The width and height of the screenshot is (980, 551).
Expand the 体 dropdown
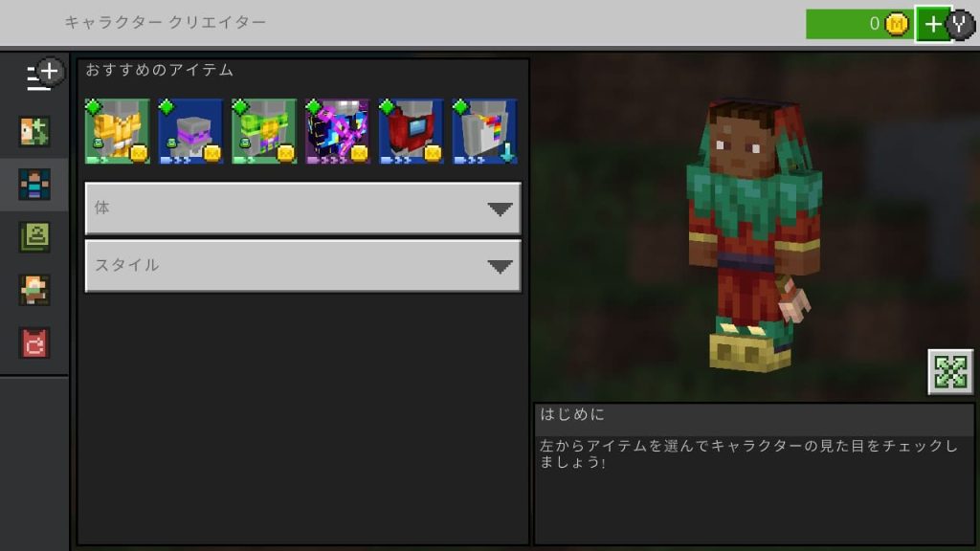287,209
